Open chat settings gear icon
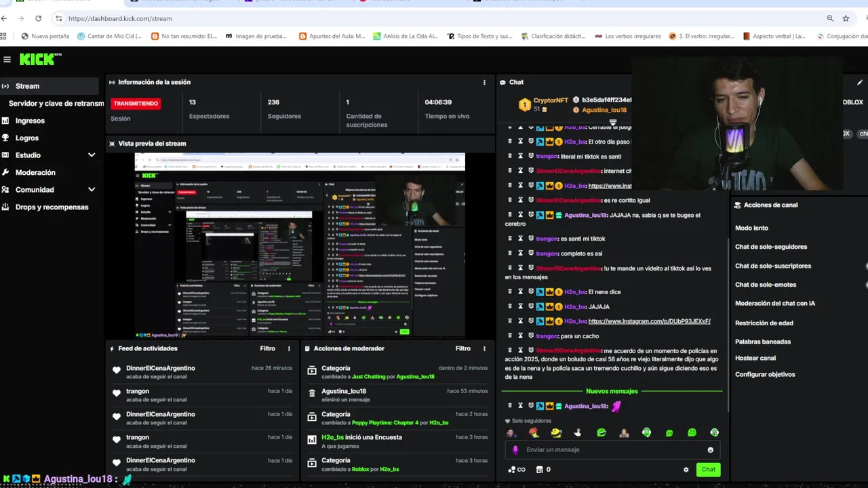Image resolution: width=868 pixels, height=488 pixels. (686, 470)
